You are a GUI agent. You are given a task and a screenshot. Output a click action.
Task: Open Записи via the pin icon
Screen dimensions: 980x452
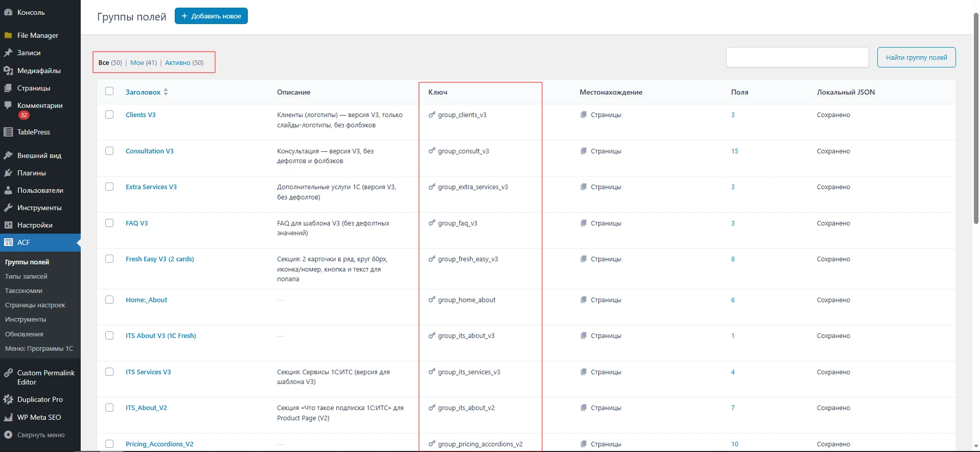pyautogui.click(x=8, y=53)
